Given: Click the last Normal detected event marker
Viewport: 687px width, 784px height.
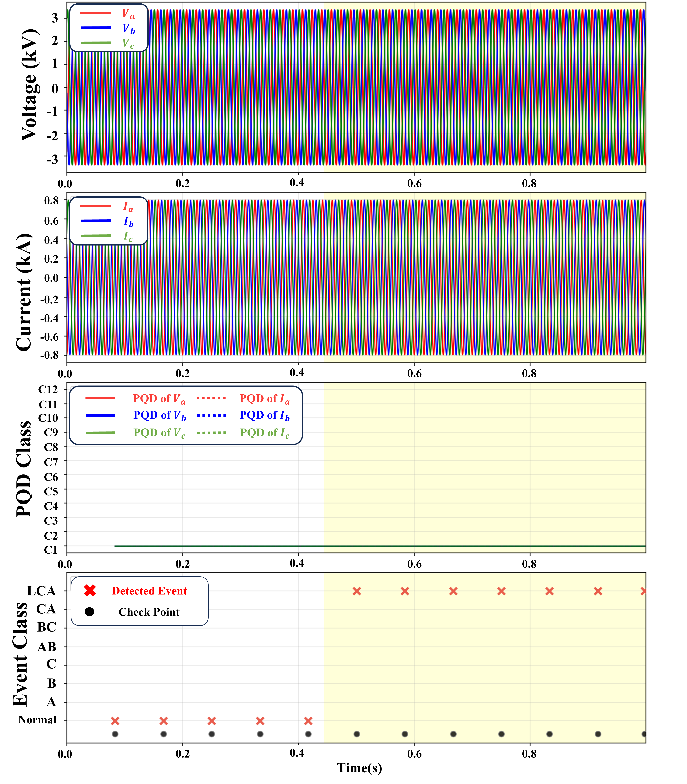Looking at the screenshot, I should point(308,721).
